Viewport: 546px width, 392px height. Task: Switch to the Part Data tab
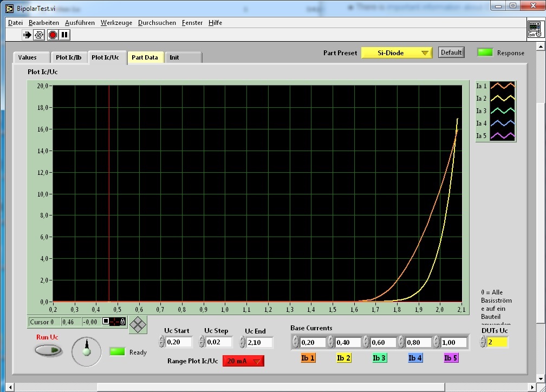click(145, 57)
